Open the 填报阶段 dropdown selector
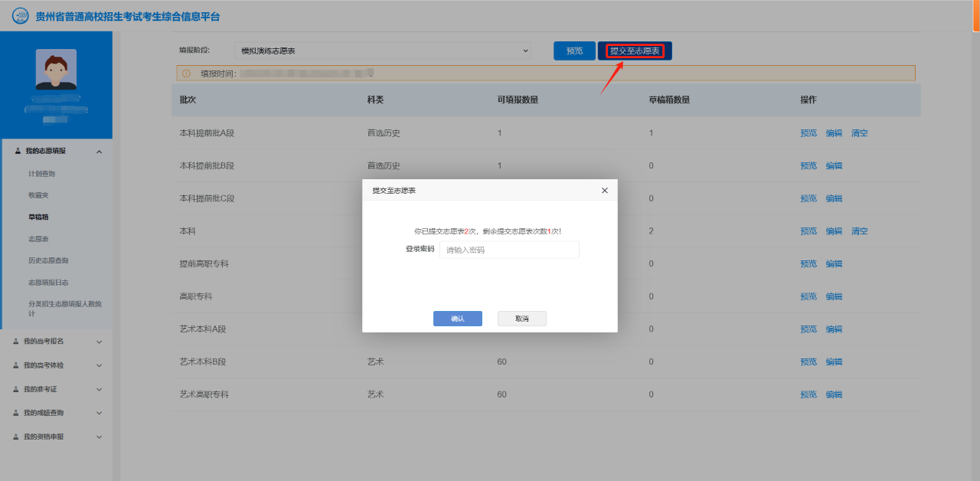The image size is (980, 481). (382, 51)
